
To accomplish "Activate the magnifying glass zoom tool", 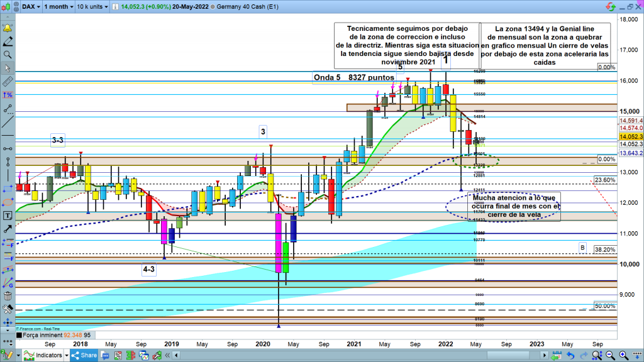I will tap(8, 55).
